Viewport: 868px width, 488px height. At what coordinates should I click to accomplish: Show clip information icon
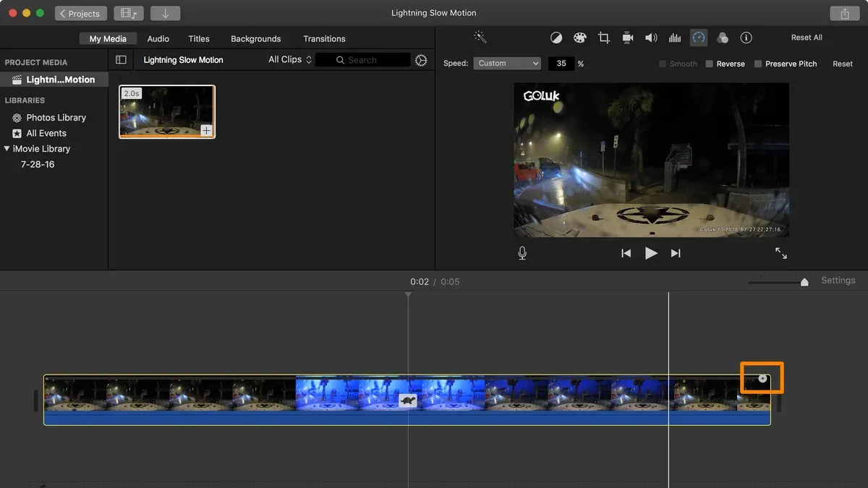point(746,38)
